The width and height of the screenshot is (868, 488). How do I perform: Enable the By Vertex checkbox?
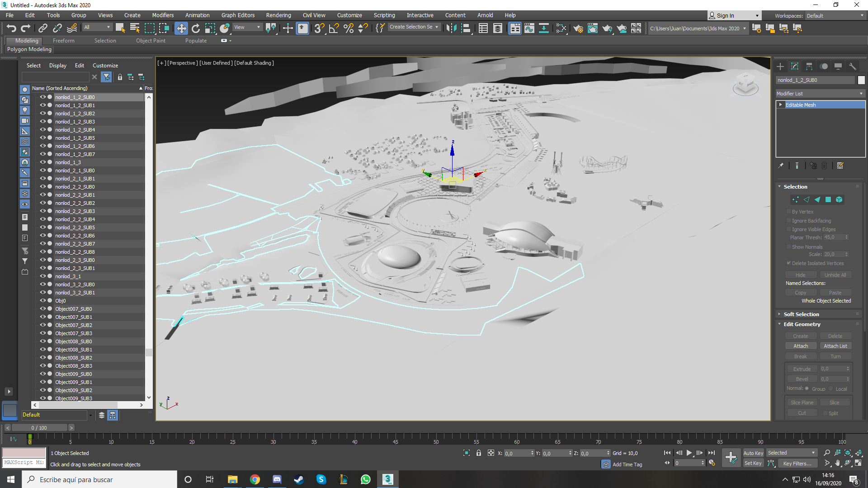click(x=789, y=212)
